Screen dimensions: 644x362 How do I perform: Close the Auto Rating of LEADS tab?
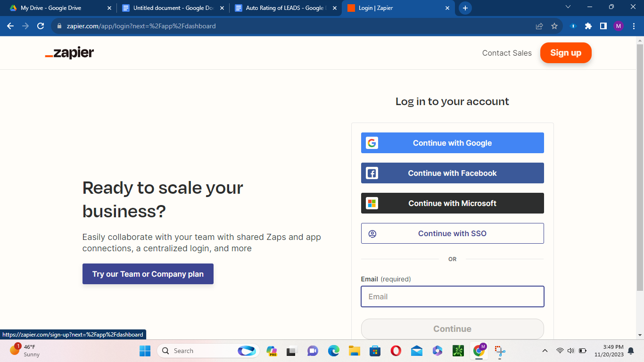click(x=335, y=8)
